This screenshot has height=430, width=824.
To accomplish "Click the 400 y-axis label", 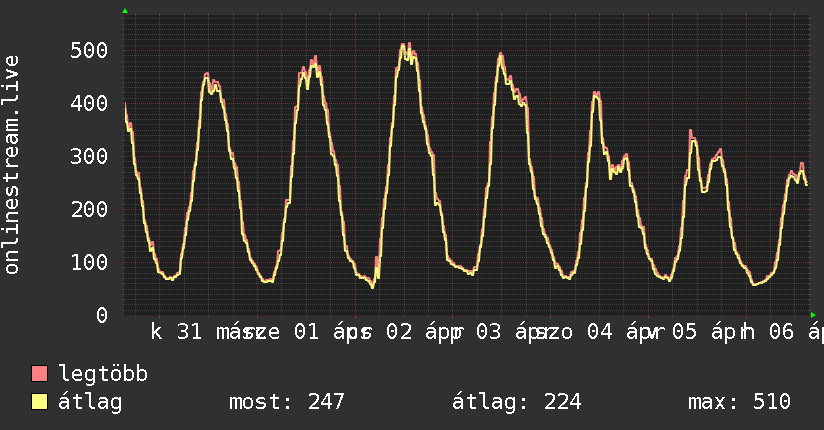I will tap(89, 103).
